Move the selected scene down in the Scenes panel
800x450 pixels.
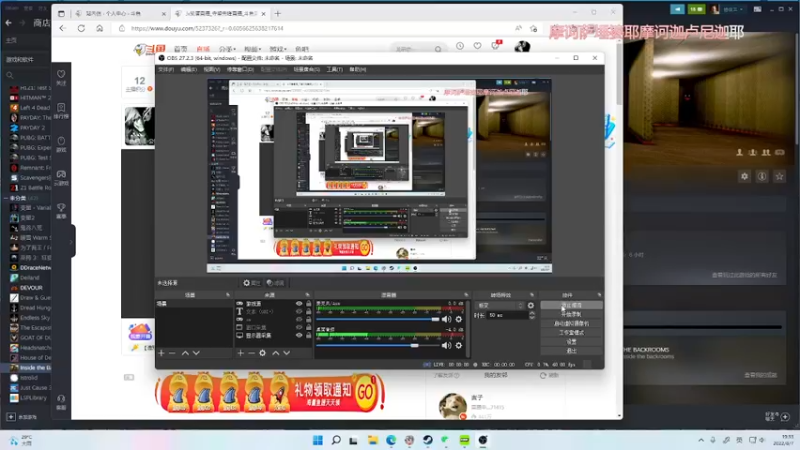(196, 353)
